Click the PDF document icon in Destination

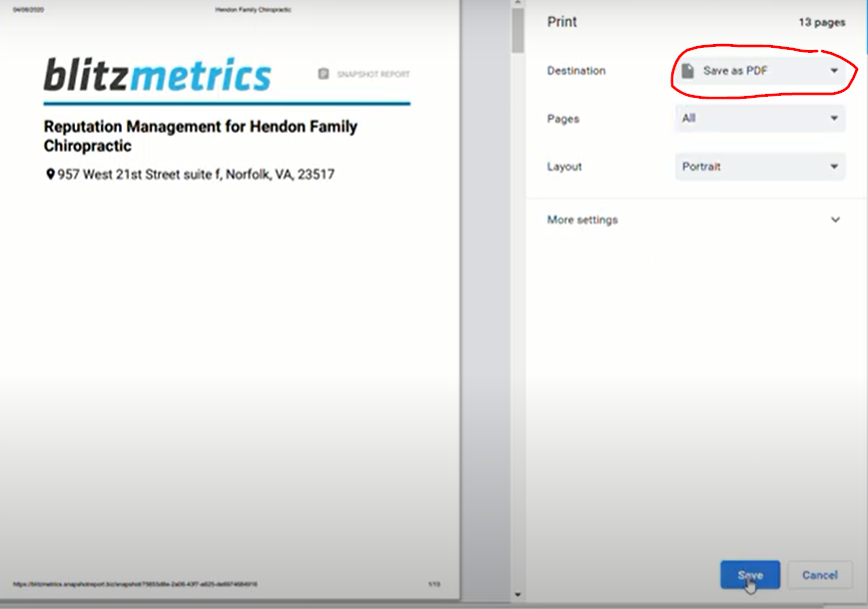coord(687,71)
